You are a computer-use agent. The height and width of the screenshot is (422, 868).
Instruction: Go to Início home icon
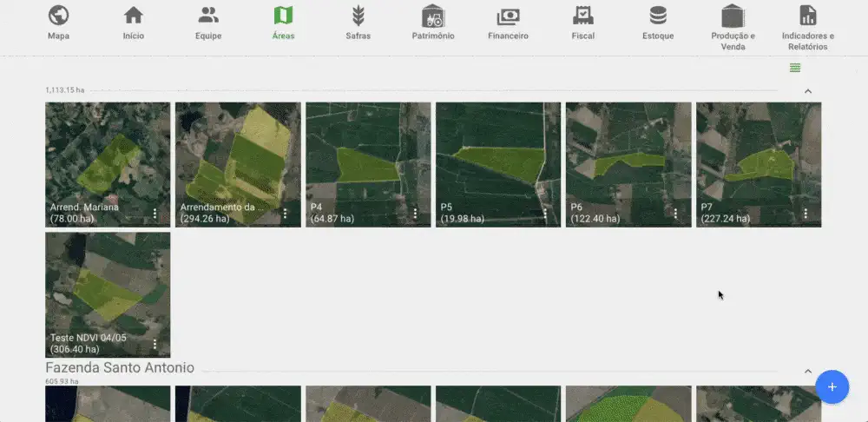(134, 16)
